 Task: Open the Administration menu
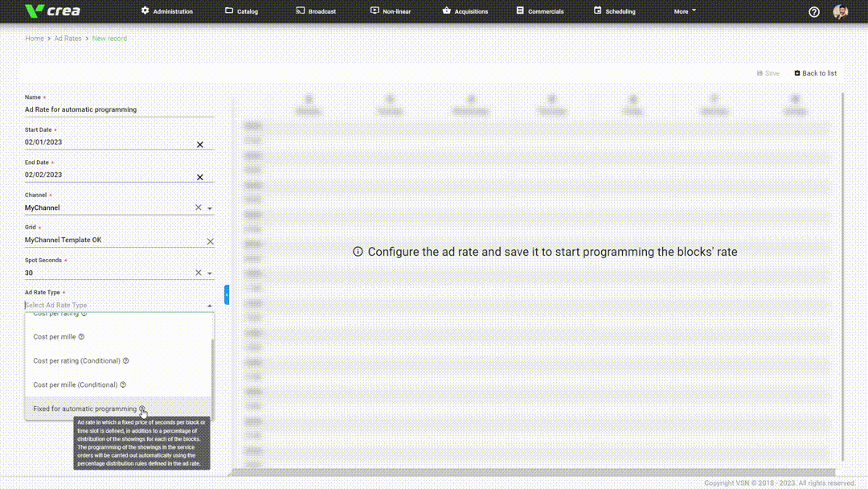click(166, 11)
